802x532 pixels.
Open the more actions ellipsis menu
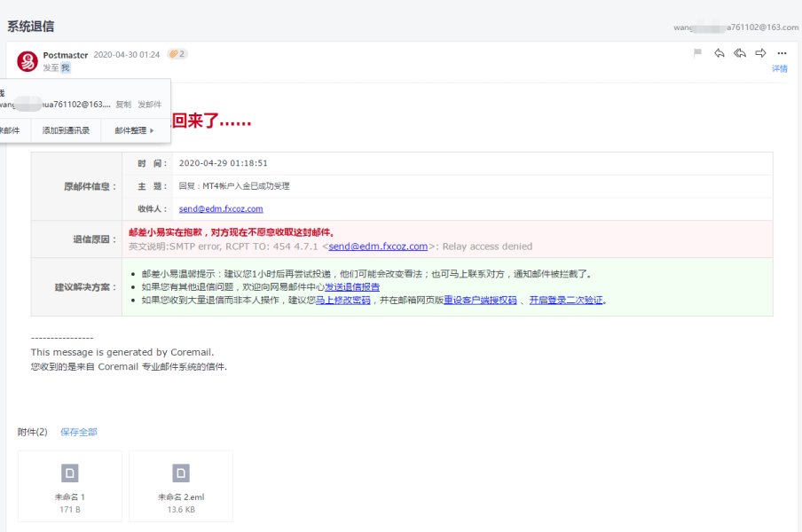(782, 53)
